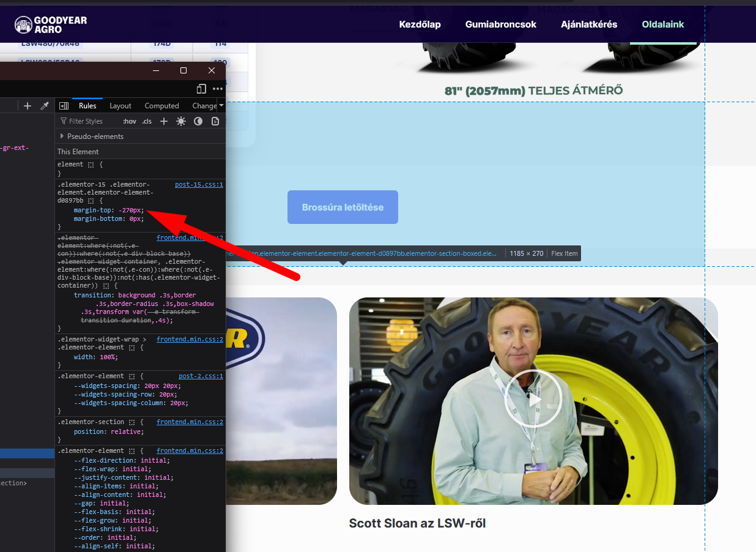Screen dimensions: 756x552
Task: Click the position property name
Action: click(89, 431)
